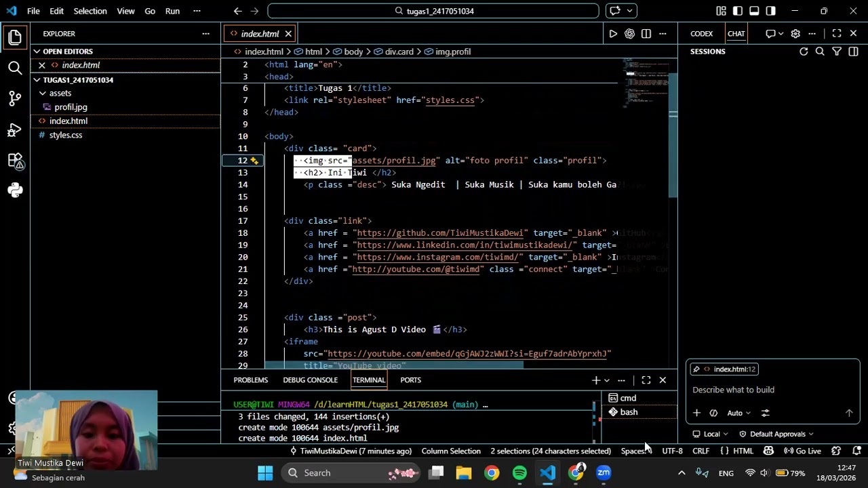Screen dimensions: 868x488
Task: Maximize the chat side panel
Action: click(x=837, y=34)
